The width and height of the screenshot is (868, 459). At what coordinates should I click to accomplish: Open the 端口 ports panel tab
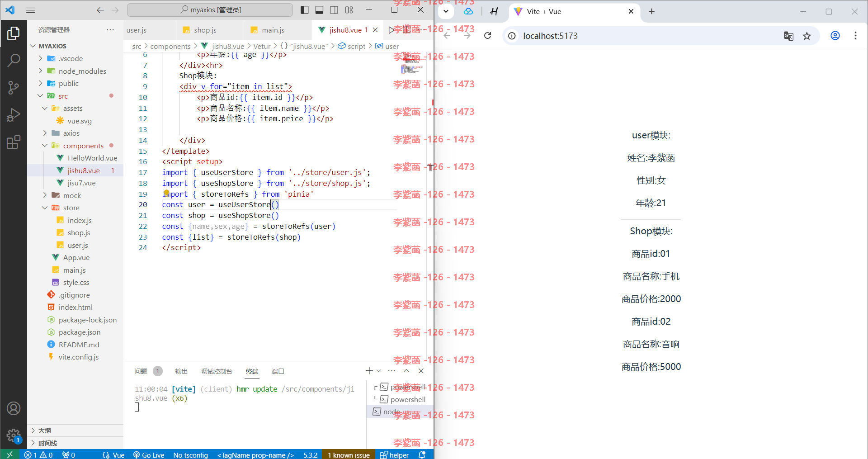pos(278,371)
